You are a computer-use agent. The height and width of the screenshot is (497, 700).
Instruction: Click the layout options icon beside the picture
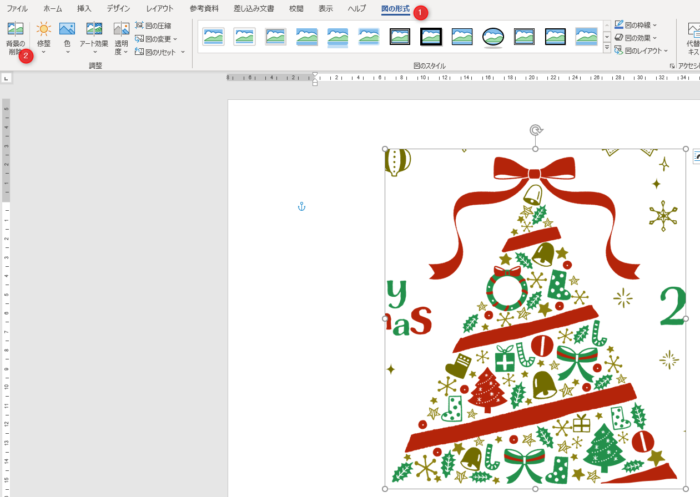coord(696,156)
